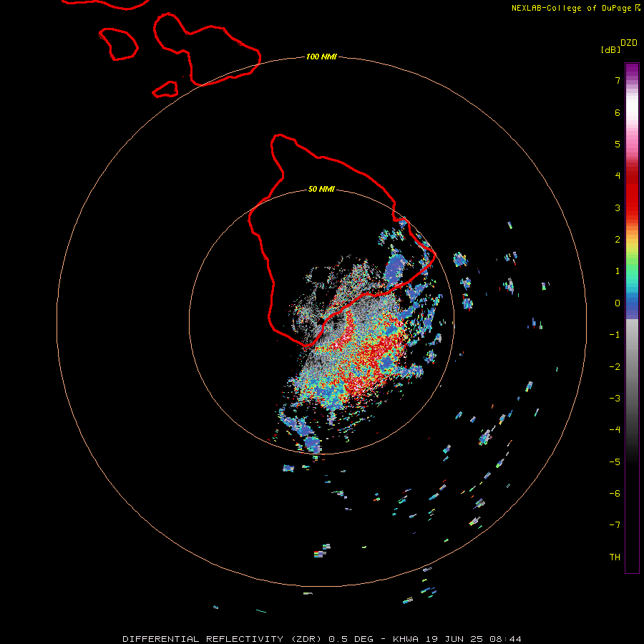Click the red 4 dB section of color bar
This screenshot has height=644, width=644.
click(632, 176)
